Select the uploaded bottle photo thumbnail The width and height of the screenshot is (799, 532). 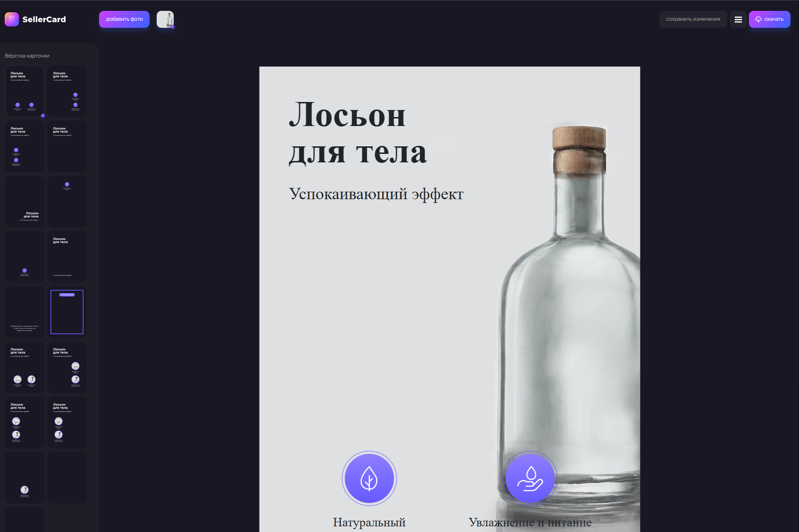165,19
